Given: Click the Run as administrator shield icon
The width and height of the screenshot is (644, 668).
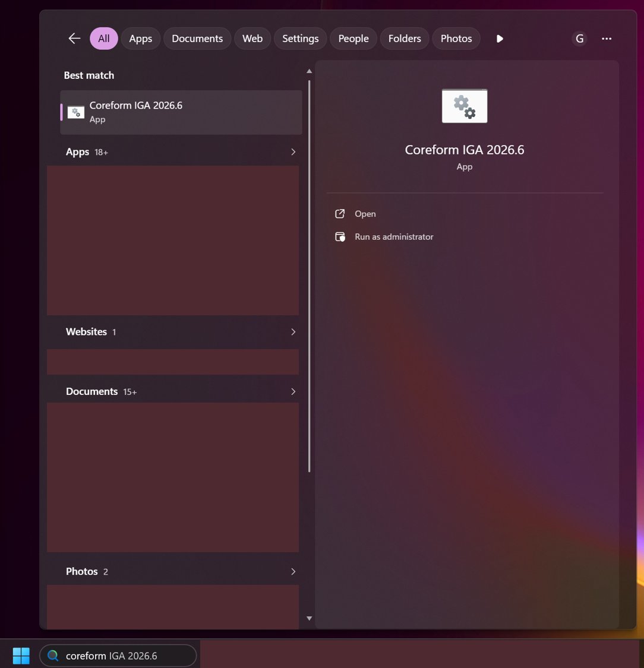Looking at the screenshot, I should click(x=340, y=237).
